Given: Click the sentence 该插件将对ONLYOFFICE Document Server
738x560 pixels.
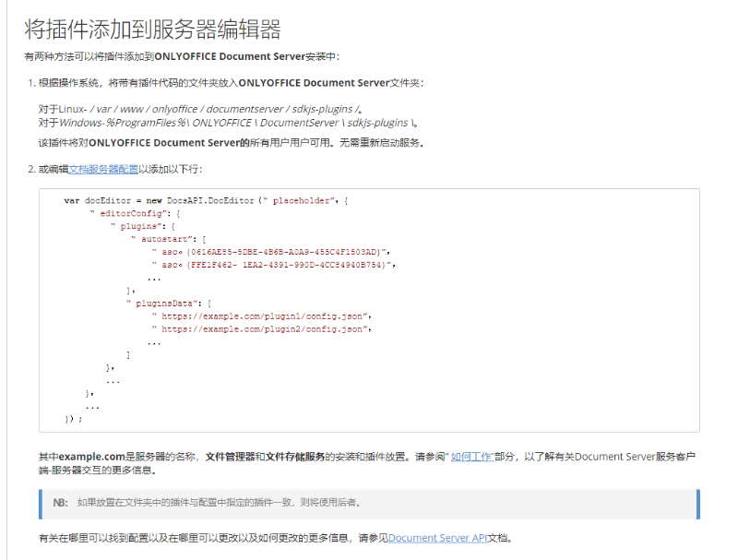Looking at the screenshot, I should pyautogui.click(x=232, y=143).
